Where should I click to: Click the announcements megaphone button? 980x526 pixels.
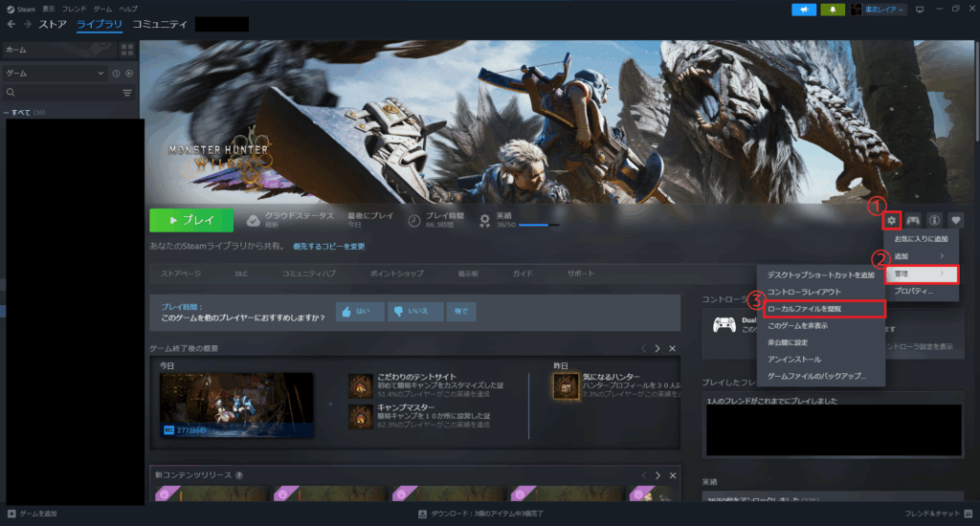[x=804, y=10]
